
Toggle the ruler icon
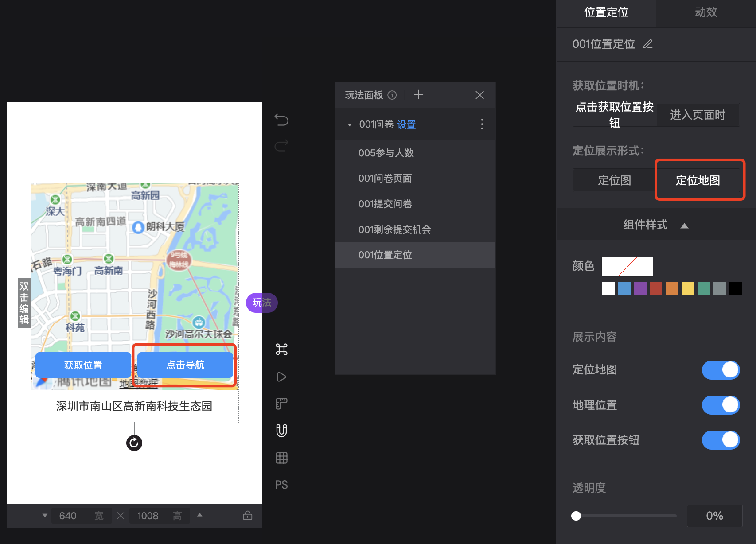[x=281, y=404]
